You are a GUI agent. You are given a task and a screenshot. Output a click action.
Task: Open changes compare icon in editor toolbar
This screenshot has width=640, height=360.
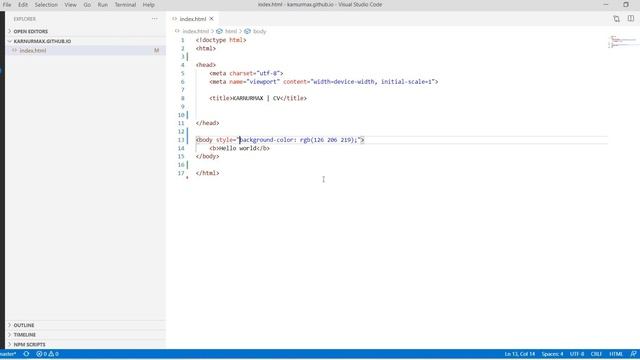[x=616, y=19]
